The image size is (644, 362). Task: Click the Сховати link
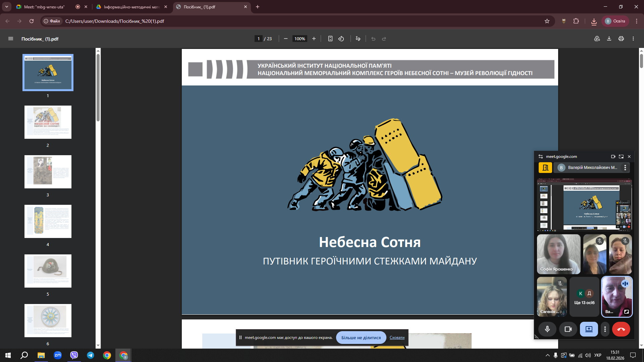397,338
